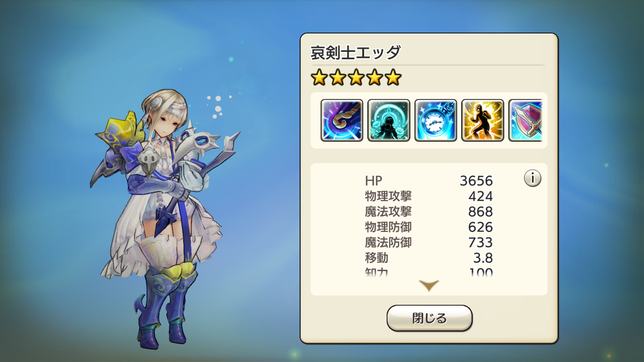644x362 pixels.
Task: Select the 物理攻撃 stat label
Action: (x=388, y=196)
